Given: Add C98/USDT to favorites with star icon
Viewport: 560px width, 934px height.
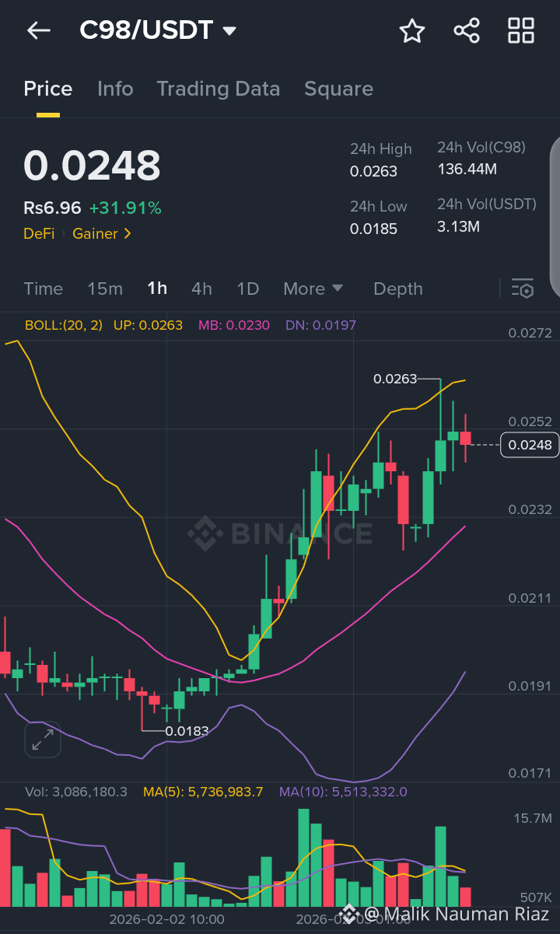Looking at the screenshot, I should pyautogui.click(x=411, y=31).
